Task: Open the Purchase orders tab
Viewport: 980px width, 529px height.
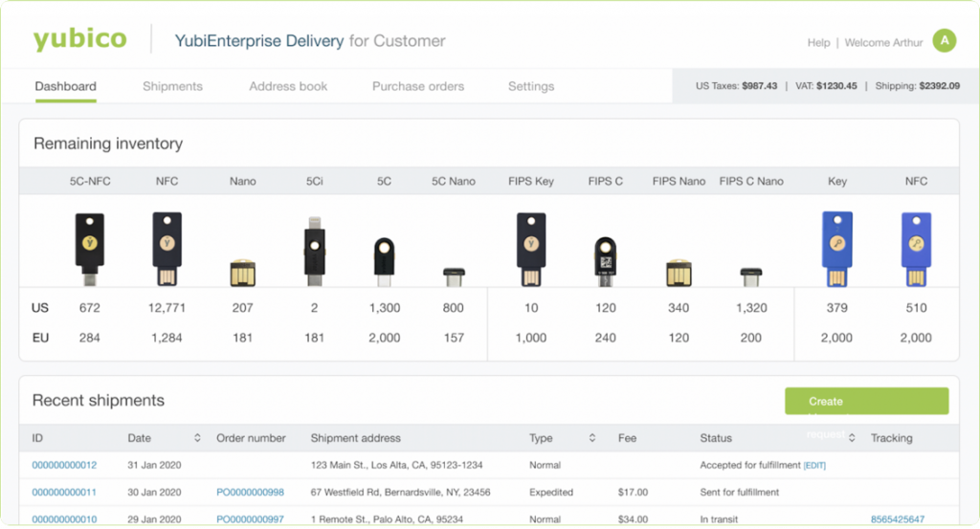Action: (418, 86)
